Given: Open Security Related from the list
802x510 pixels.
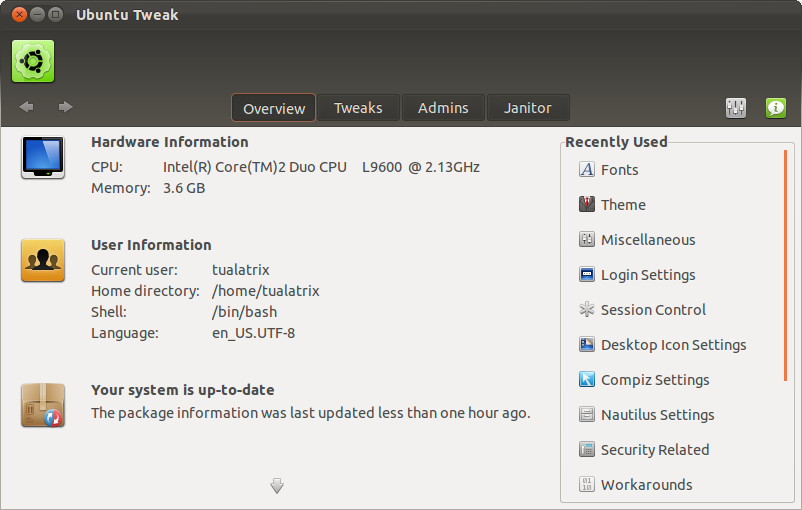Looking at the screenshot, I should point(655,450).
